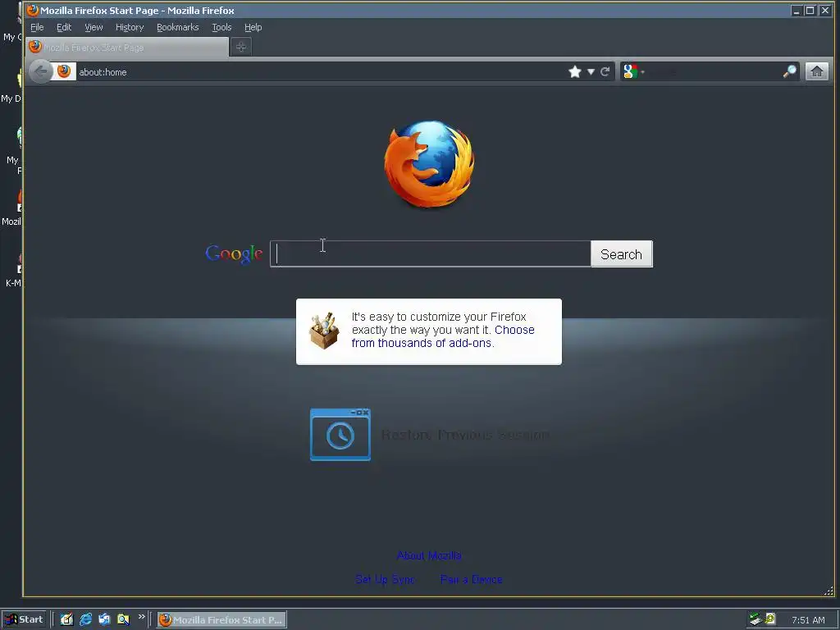Click the toolbar search text box

pyautogui.click(x=714, y=72)
